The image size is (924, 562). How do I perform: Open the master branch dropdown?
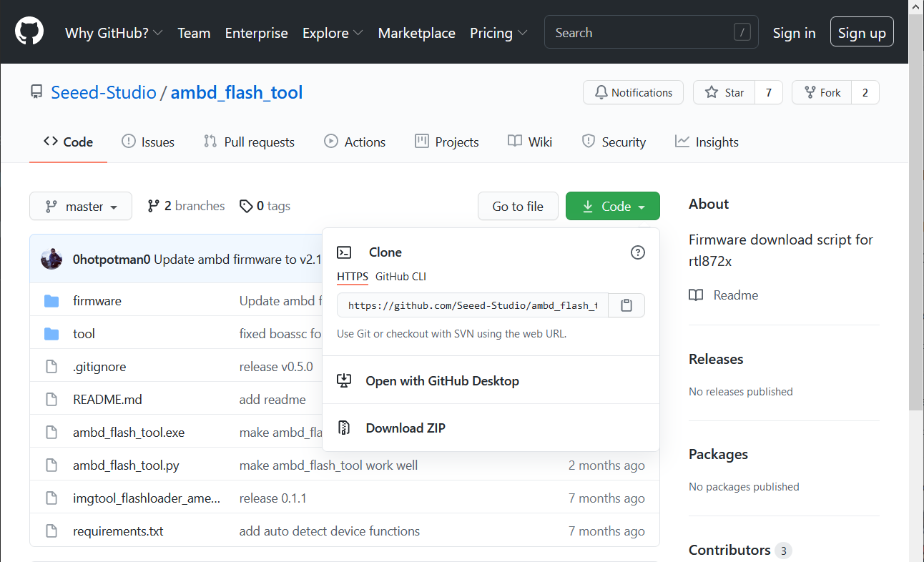[x=80, y=206]
